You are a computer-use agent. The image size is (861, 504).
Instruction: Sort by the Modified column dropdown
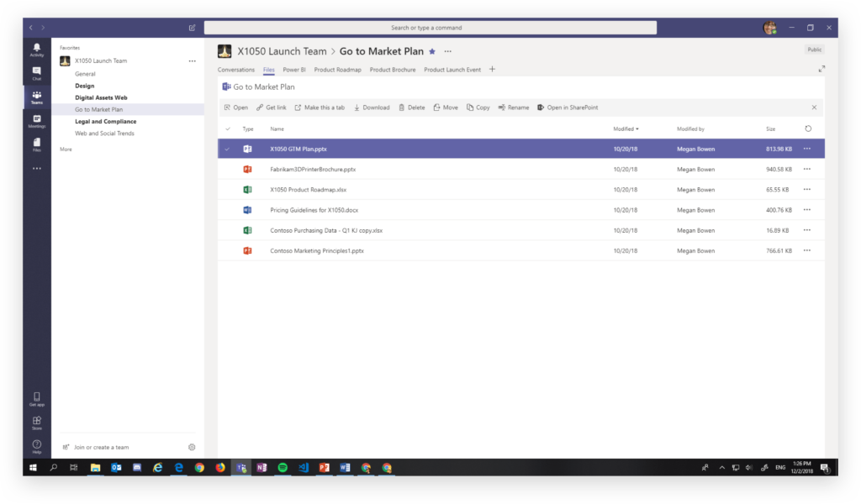[626, 129]
